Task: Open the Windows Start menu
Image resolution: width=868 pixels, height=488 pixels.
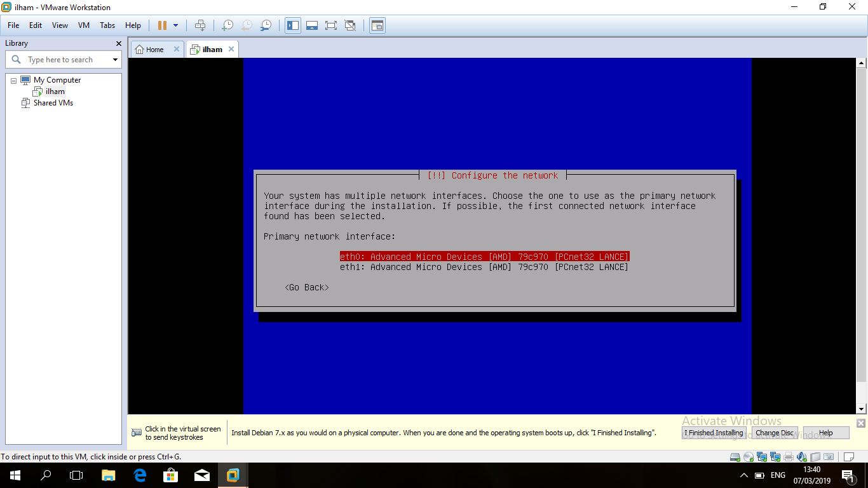Action: (x=15, y=475)
